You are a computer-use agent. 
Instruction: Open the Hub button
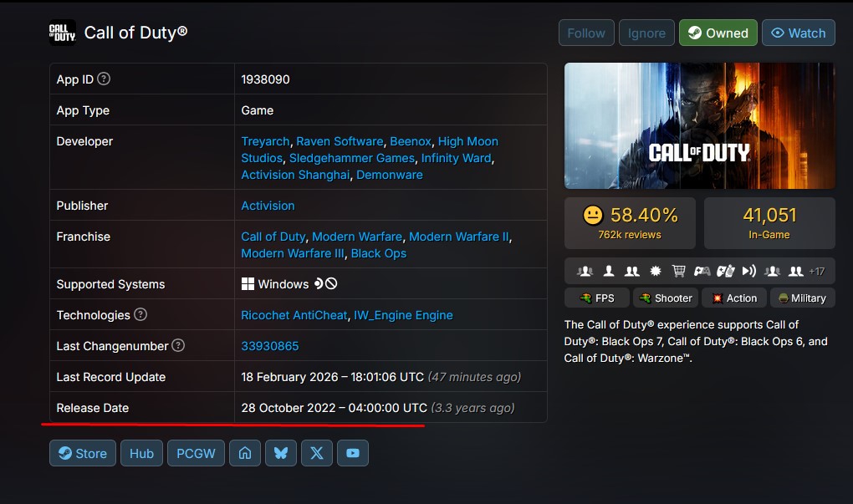pos(141,453)
